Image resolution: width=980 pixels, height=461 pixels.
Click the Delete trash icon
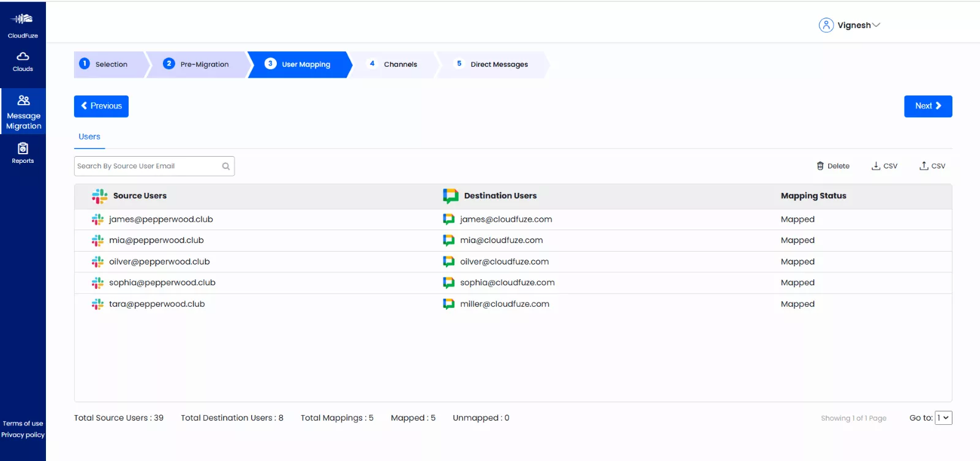[x=820, y=166]
